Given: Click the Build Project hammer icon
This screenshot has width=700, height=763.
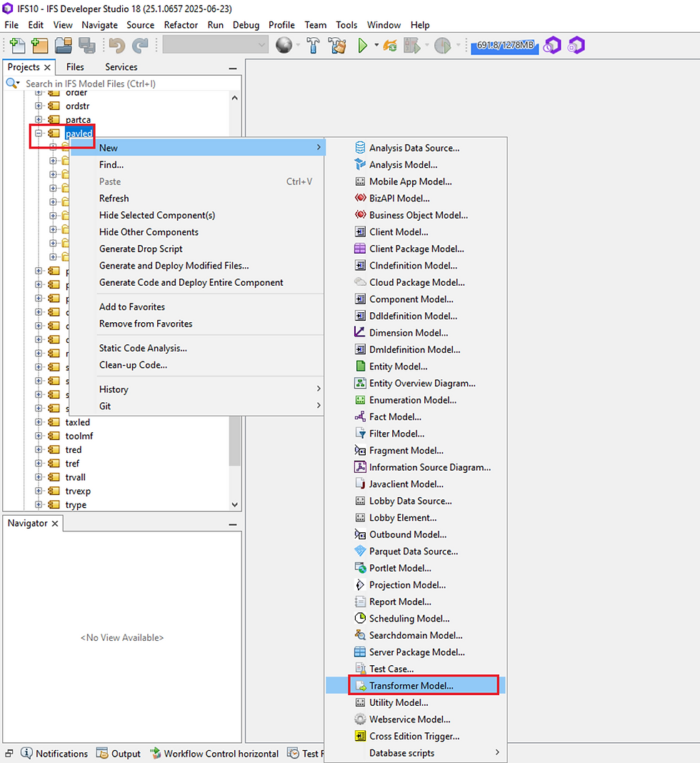Looking at the screenshot, I should point(313,46).
